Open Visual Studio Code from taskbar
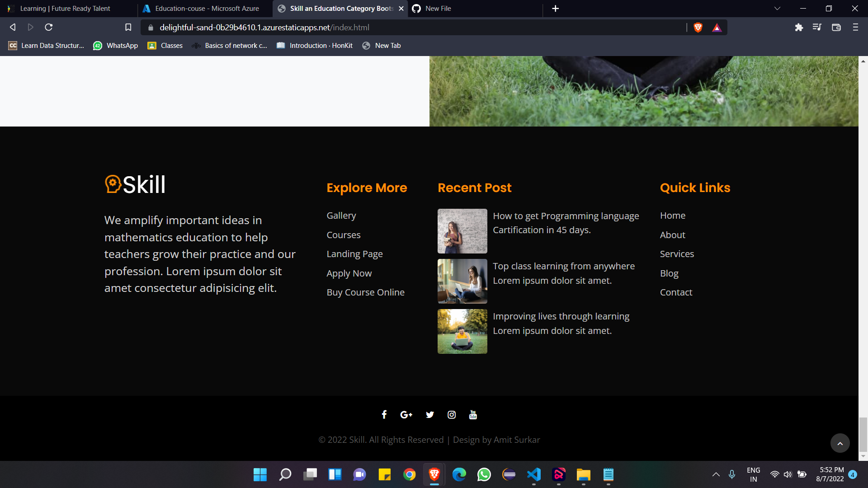Image resolution: width=868 pixels, height=488 pixels. [x=534, y=474]
